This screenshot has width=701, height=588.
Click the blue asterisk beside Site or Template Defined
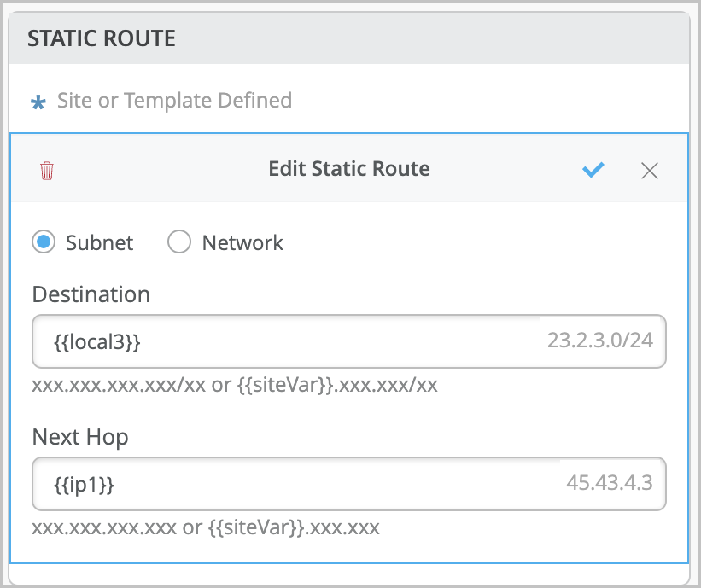click(x=38, y=101)
